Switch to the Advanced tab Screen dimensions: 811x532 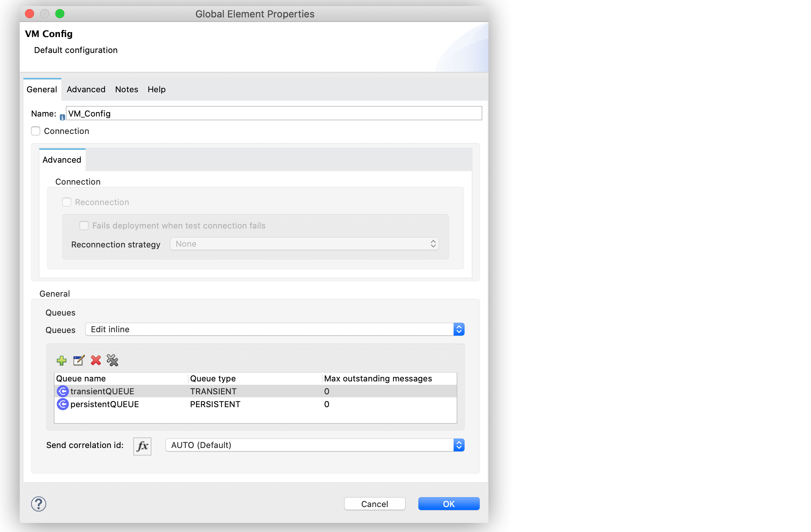coord(86,89)
